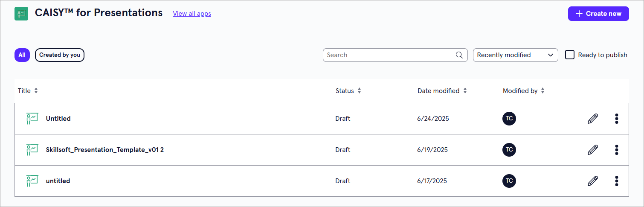Click presentation icon beside Skillsoft template title
Image resolution: width=644 pixels, height=207 pixels.
32,150
